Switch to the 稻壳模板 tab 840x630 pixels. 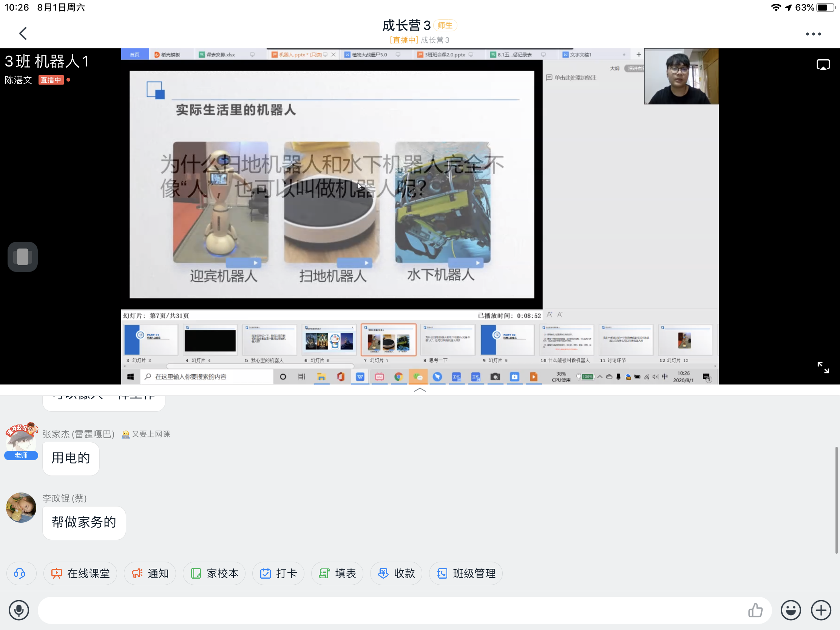167,54
